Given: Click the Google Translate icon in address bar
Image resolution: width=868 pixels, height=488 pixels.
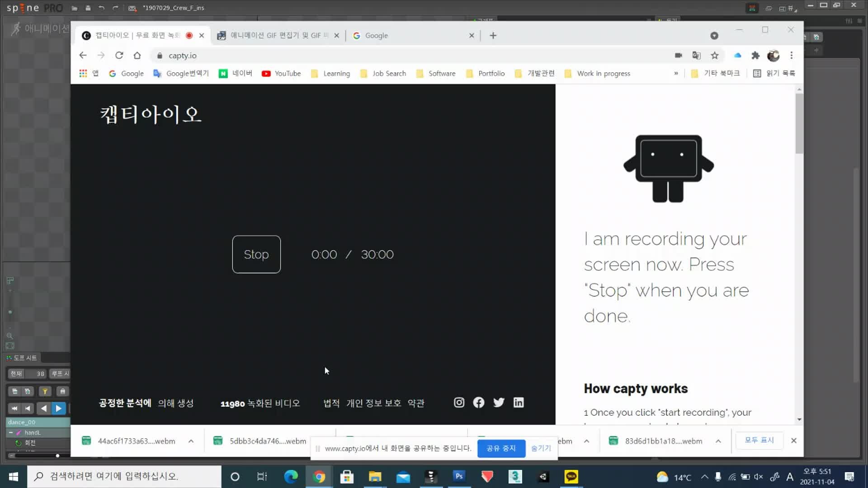Looking at the screenshot, I should tap(696, 56).
